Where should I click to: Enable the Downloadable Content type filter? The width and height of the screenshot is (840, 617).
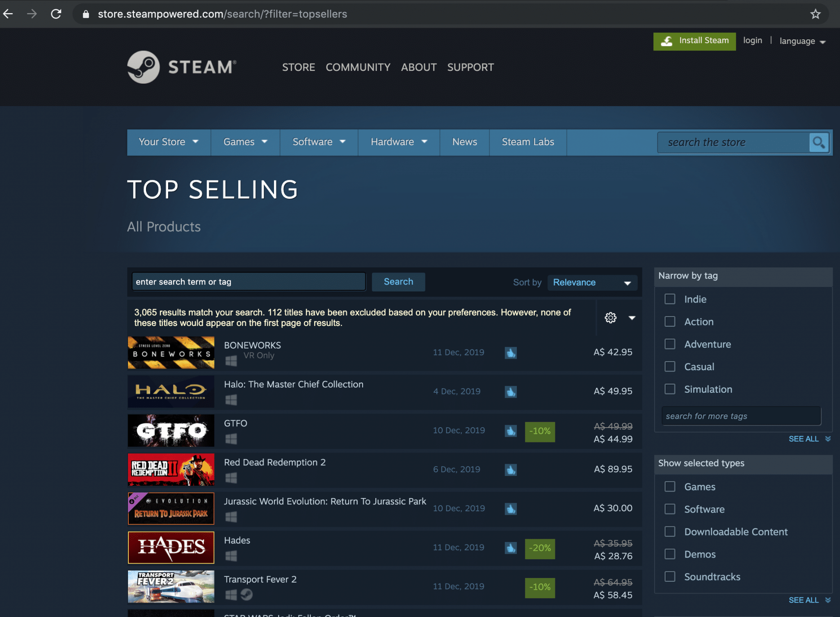(670, 531)
